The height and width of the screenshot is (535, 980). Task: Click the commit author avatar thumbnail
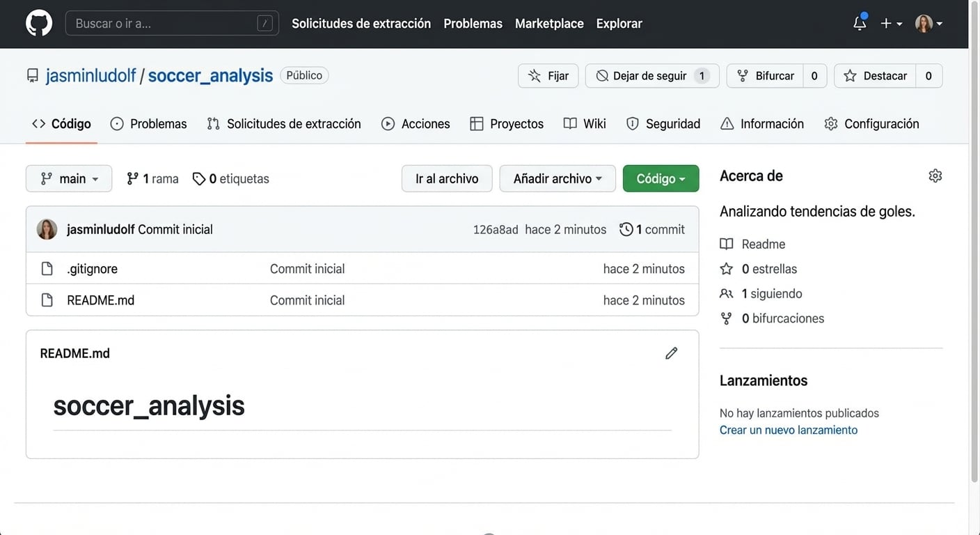(x=47, y=229)
